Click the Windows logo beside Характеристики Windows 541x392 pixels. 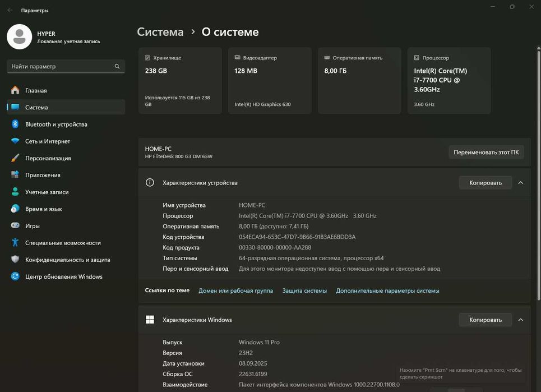(150, 320)
